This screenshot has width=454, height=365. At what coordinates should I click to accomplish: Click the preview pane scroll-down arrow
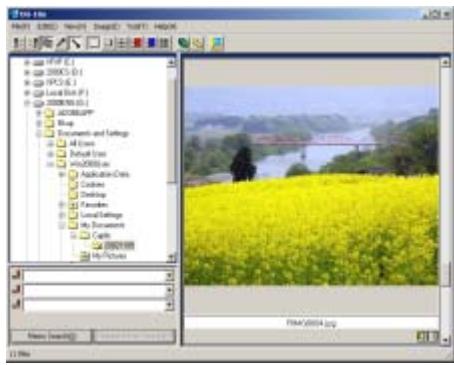pyautogui.click(x=445, y=340)
